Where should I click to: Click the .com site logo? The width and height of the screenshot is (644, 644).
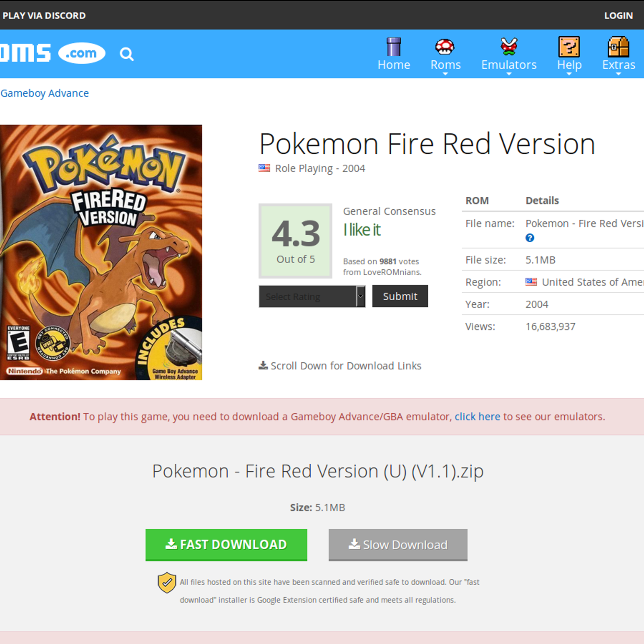pos(82,53)
